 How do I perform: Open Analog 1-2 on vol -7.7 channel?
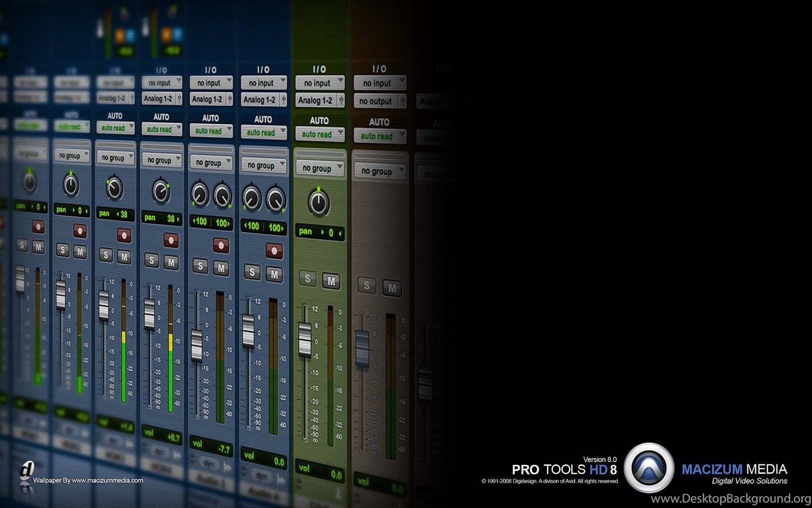pos(211,99)
